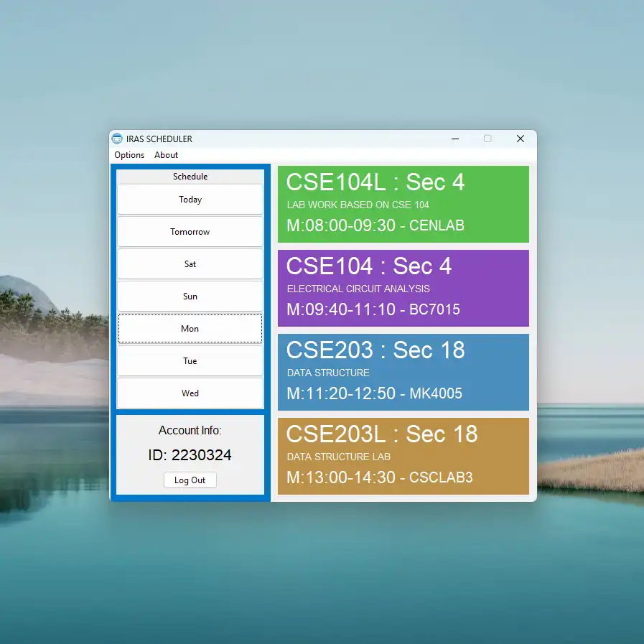
Task: Click the disabled maximize button
Action: [x=487, y=139]
